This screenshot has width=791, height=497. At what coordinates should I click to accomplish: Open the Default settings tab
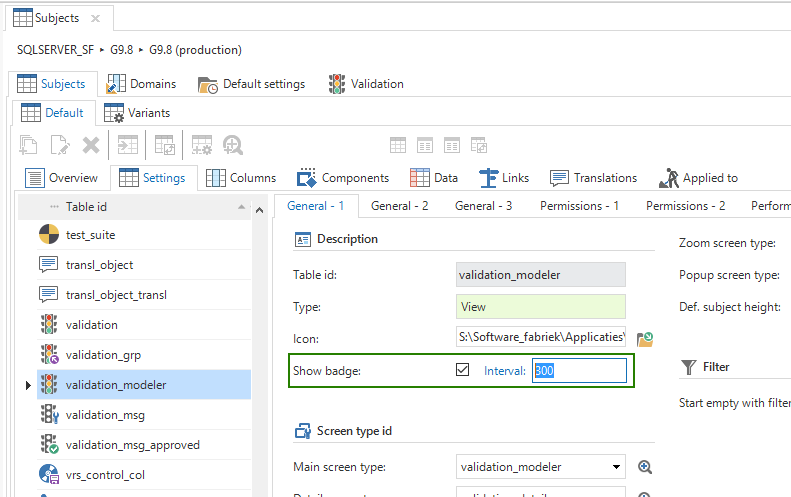tap(251, 84)
